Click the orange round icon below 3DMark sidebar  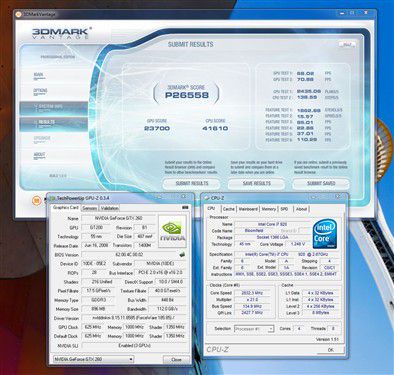coord(36,200)
